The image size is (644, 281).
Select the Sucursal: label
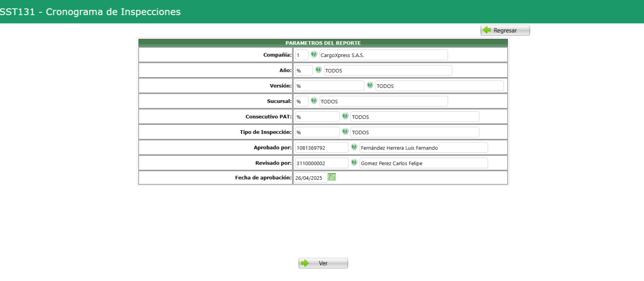tap(279, 101)
